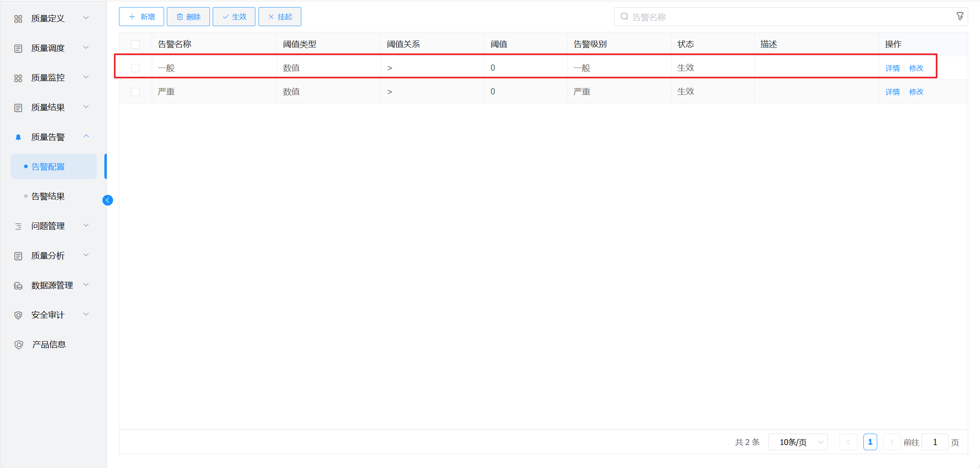The width and height of the screenshot is (980, 468).
Task: Click the 新增 button
Action: [142, 17]
